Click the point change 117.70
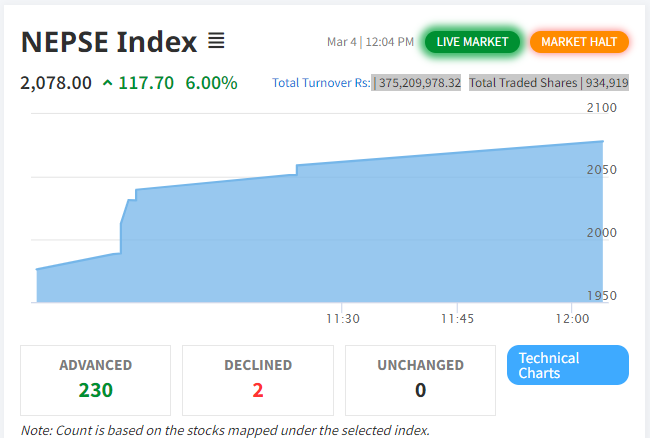Screen dimensions: 650x438 [x=146, y=83]
